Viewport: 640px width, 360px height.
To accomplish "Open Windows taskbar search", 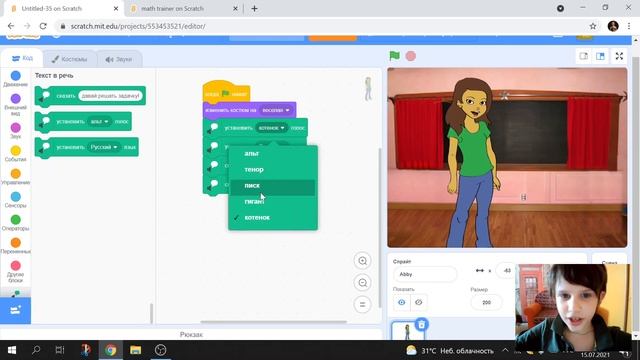I will (x=36, y=350).
